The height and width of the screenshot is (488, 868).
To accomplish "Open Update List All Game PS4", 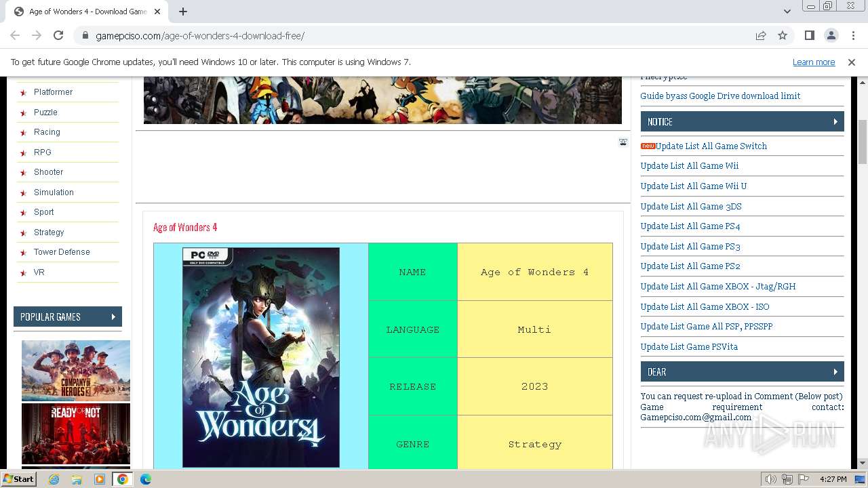I will 690,226.
